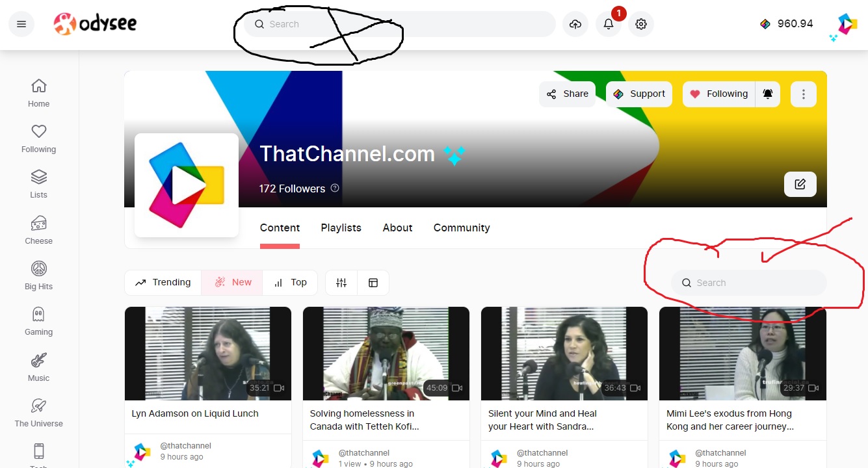Click @thatchannel under Mimi Lee video
Image resolution: width=868 pixels, height=468 pixels.
coord(720,452)
